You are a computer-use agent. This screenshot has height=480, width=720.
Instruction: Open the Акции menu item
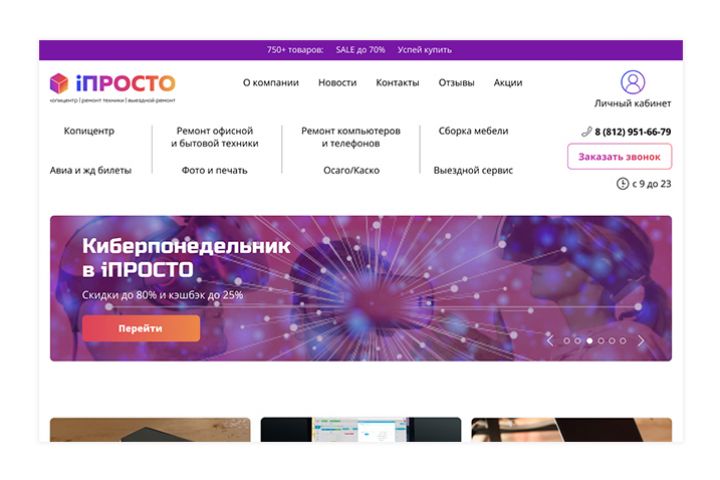point(508,83)
